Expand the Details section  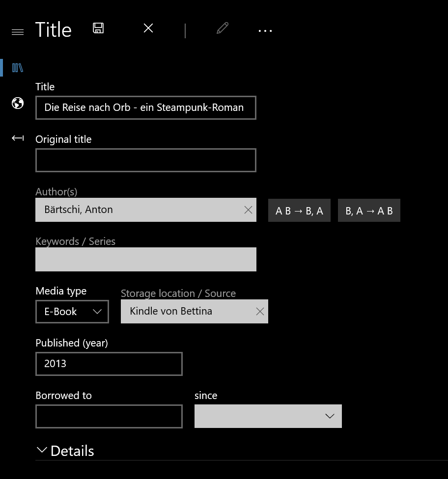coord(64,451)
